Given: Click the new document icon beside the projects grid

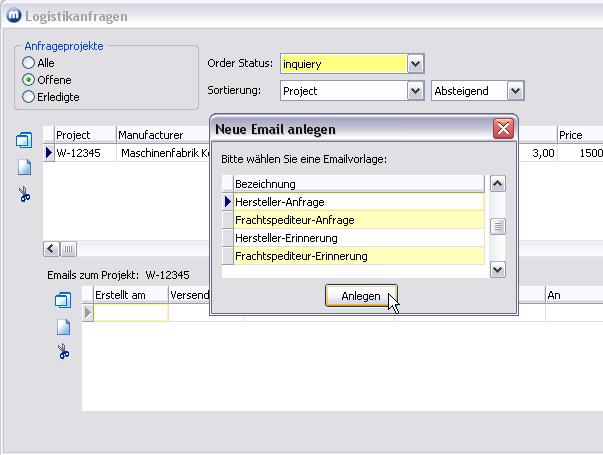Looking at the screenshot, I should [25, 167].
